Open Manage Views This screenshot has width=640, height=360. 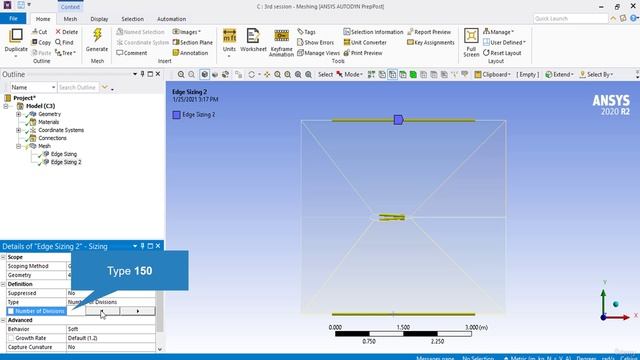(x=318, y=53)
